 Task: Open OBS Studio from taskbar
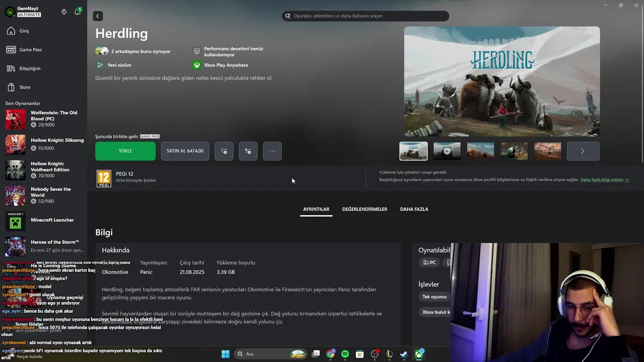click(374, 354)
